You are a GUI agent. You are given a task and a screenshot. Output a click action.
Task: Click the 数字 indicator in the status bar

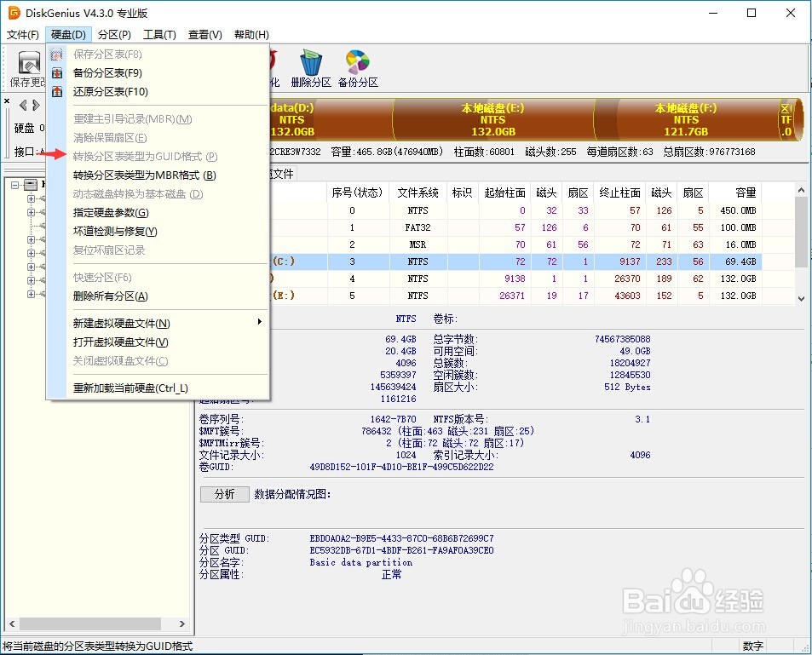752,646
